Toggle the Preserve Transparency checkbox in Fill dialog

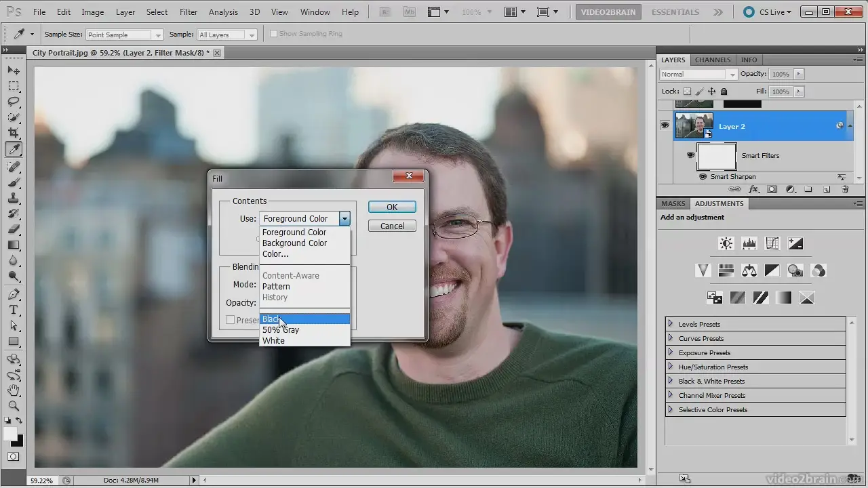point(231,320)
